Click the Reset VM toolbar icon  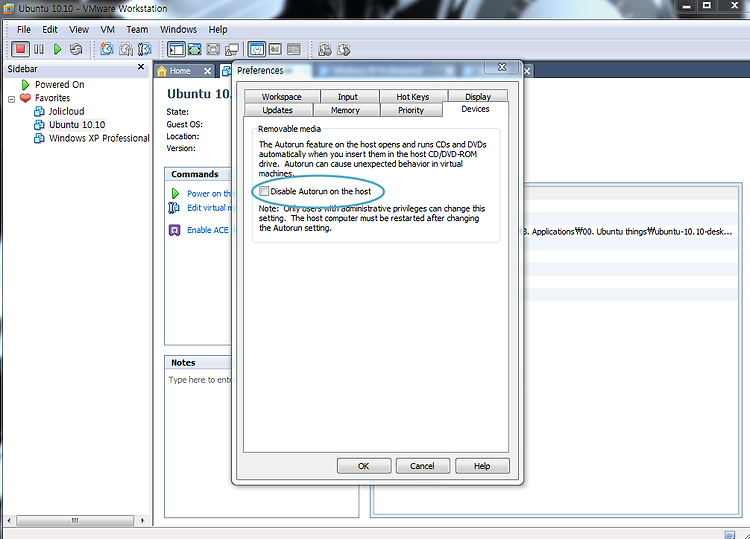(x=76, y=49)
